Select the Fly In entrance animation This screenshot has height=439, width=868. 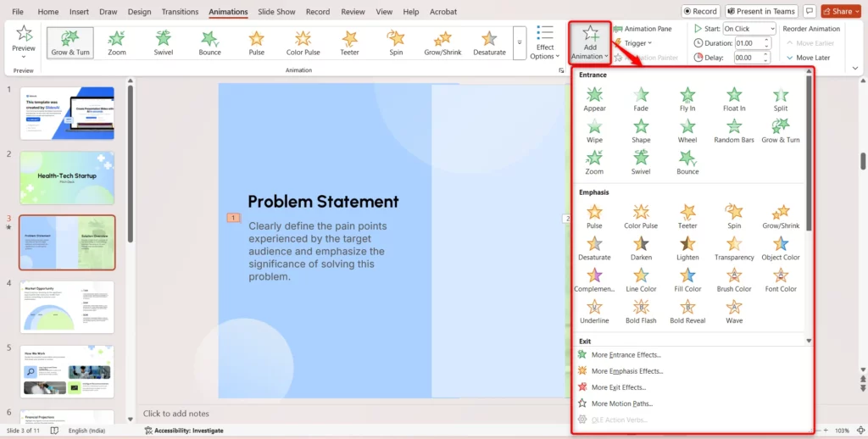coord(687,98)
